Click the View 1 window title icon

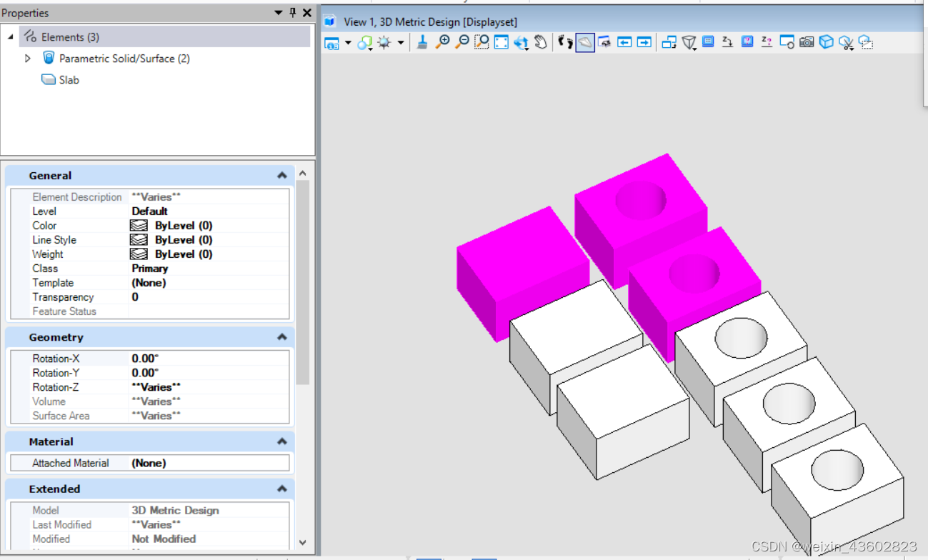(330, 21)
